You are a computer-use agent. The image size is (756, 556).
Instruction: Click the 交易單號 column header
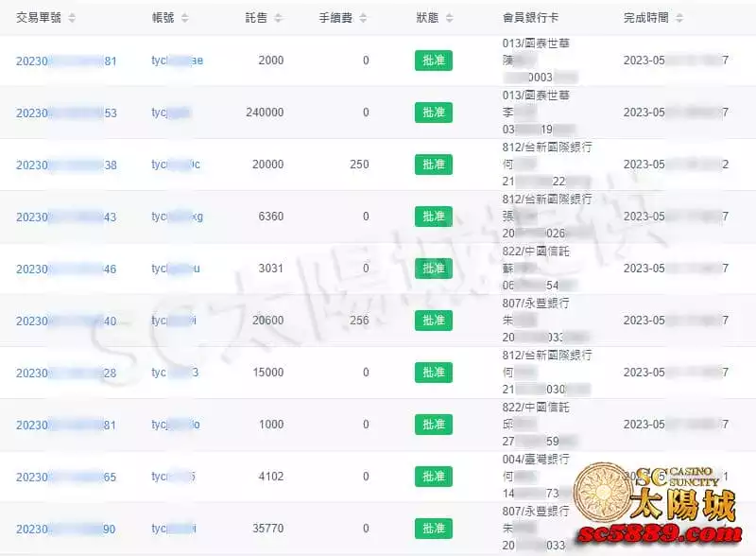pyautogui.click(x=39, y=18)
